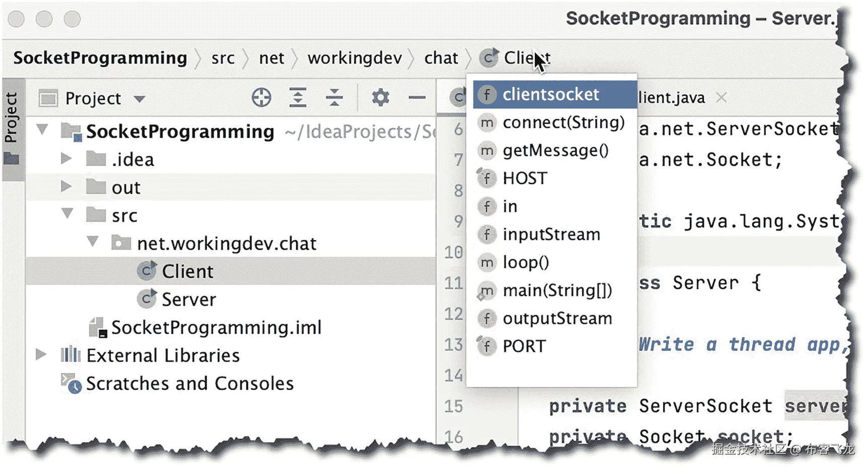The image size is (868, 469).
Task: Click Server class icon in project tree
Action: pyautogui.click(x=147, y=300)
